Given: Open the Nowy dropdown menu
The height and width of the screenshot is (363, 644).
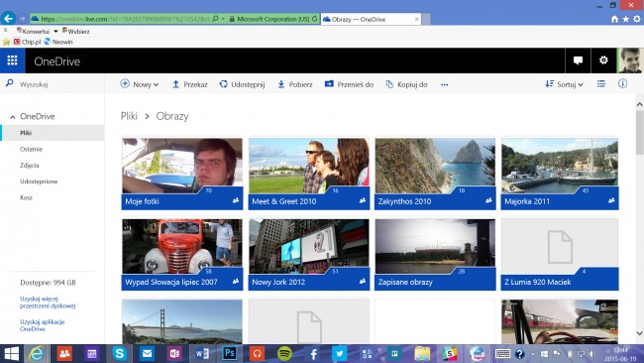Looking at the screenshot, I should [140, 84].
